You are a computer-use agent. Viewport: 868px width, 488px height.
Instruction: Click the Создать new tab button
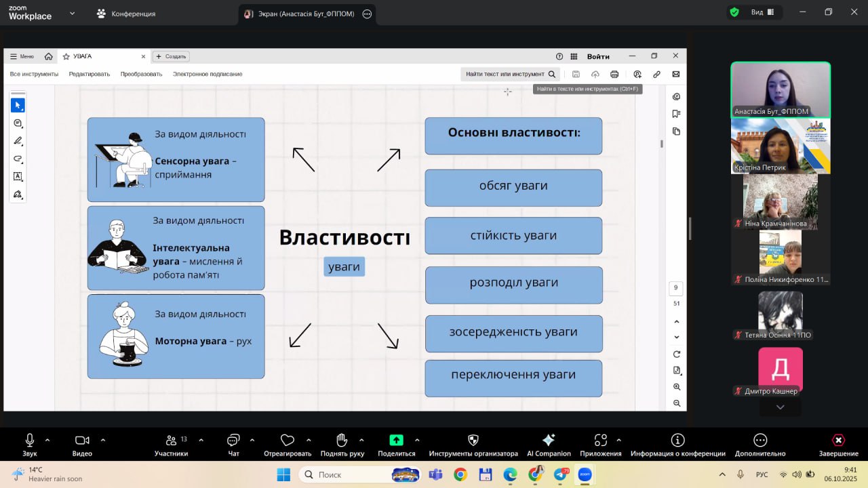pos(171,56)
